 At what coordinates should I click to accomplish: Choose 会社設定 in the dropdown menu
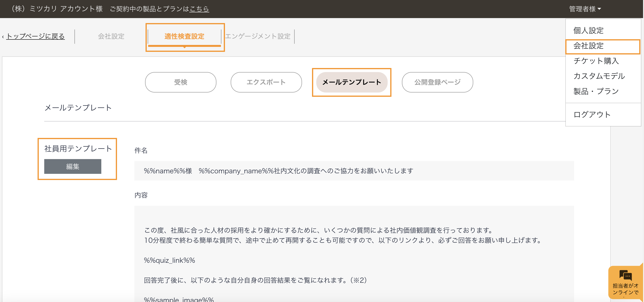[588, 46]
